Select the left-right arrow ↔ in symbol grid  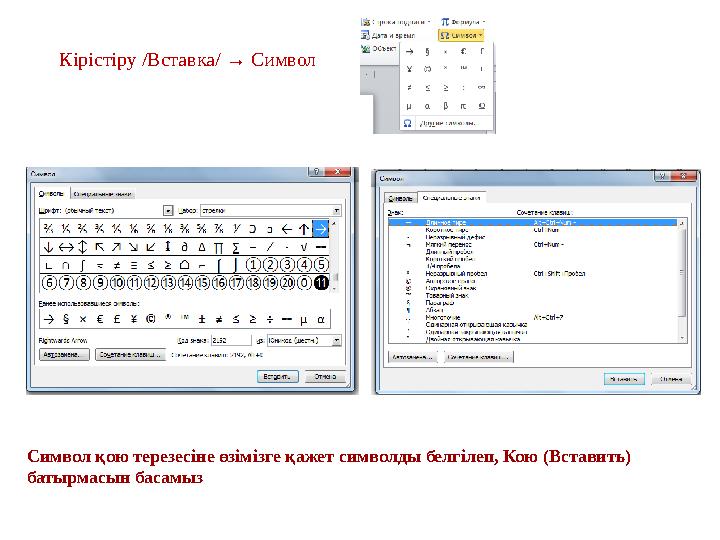coord(66,247)
